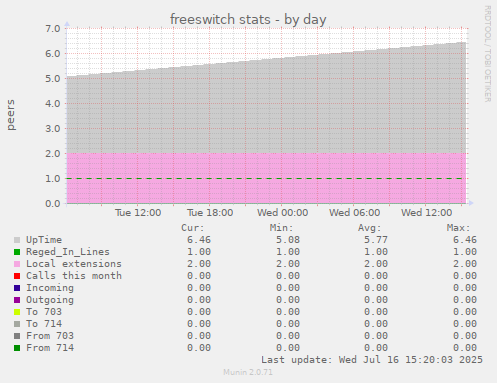Select the Local extensions legend label
The height and width of the screenshot is (383, 497).
pyautogui.click(x=74, y=264)
